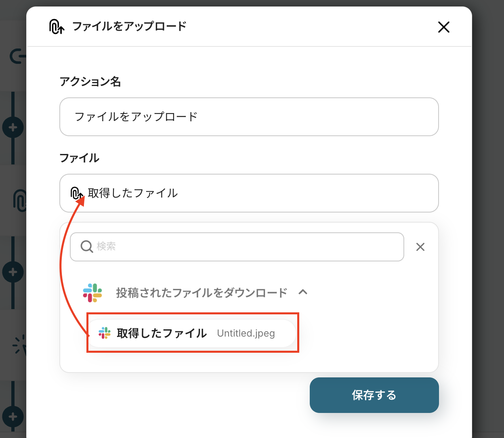The image size is (504, 438).
Task: Click the cursor-click step icon in background flow
Action: 19,344
